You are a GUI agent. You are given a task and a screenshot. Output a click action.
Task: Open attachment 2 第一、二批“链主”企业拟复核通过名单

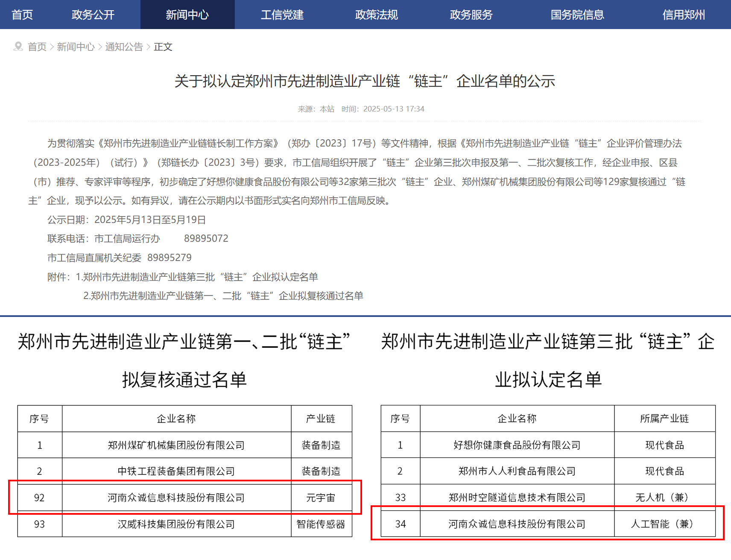pyautogui.click(x=223, y=296)
